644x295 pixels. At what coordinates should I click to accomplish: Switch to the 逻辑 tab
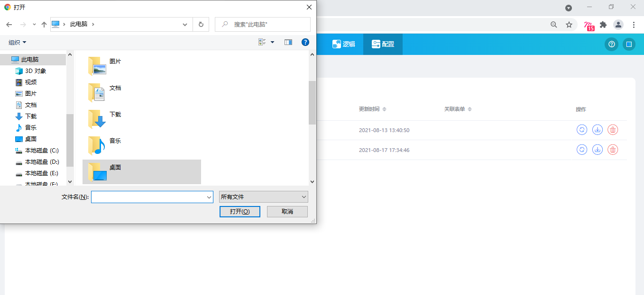coord(343,44)
